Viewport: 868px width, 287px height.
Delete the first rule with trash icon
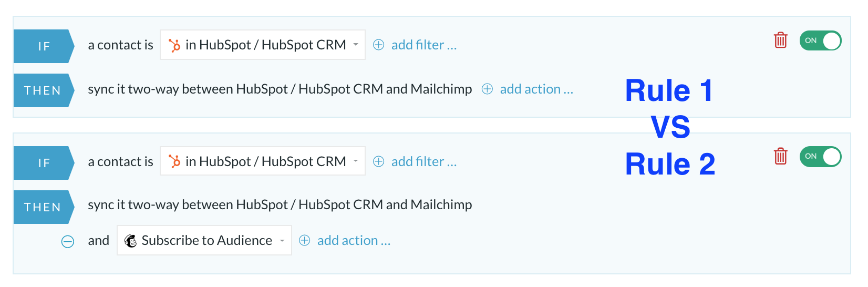click(x=780, y=40)
